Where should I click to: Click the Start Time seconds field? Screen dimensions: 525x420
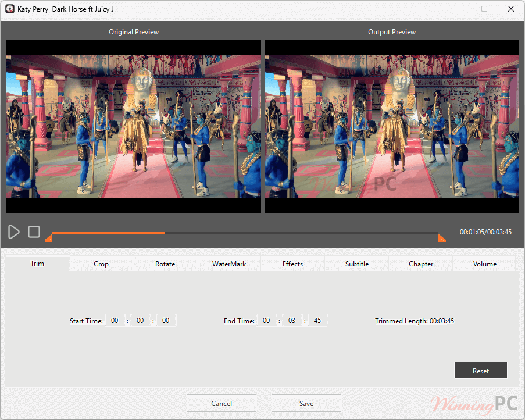[x=166, y=320]
